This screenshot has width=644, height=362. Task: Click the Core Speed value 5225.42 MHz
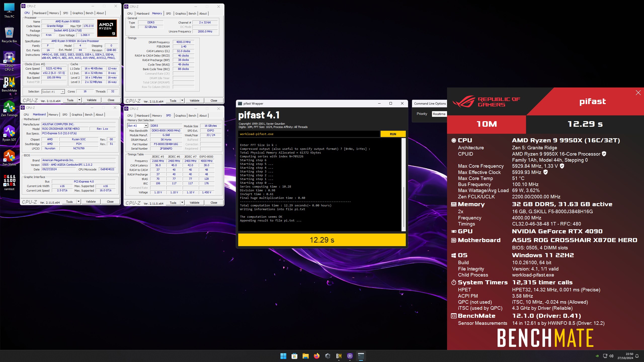(x=54, y=68)
